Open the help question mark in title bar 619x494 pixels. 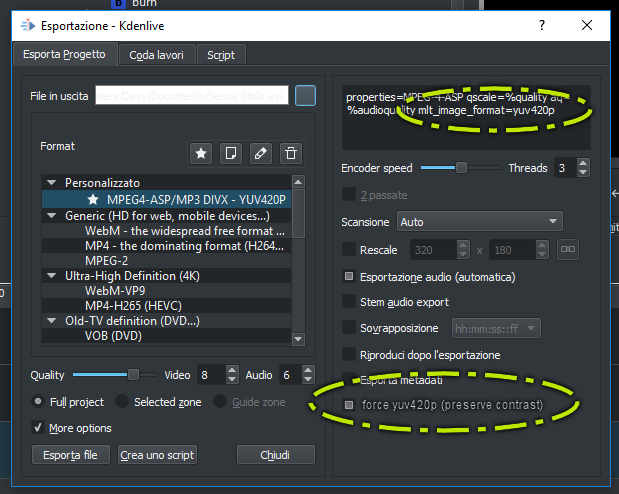click(x=542, y=26)
